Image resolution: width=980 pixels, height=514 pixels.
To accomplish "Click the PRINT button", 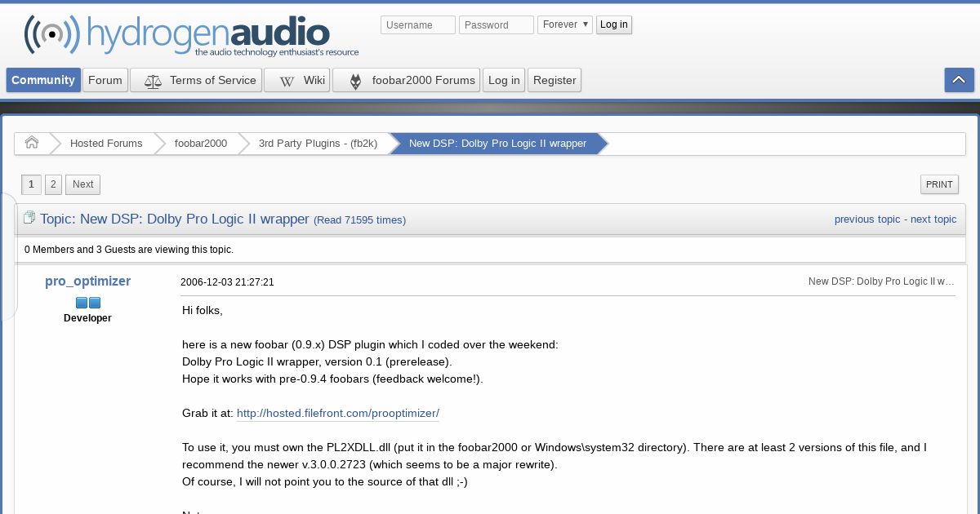I will pos(939,184).
